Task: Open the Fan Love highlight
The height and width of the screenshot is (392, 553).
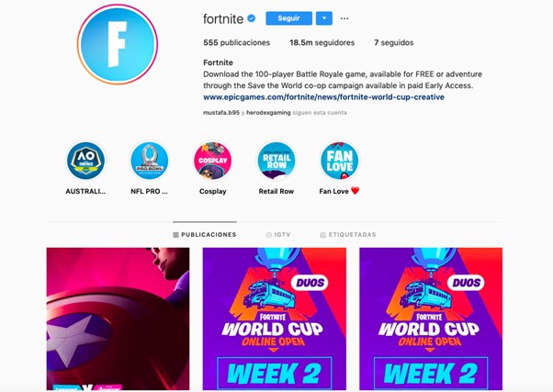Action: coord(339,161)
